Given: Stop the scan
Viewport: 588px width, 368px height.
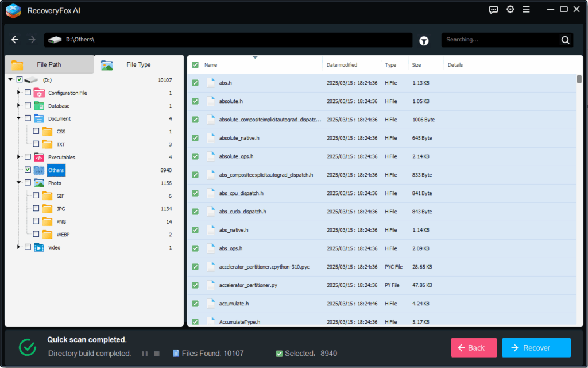Looking at the screenshot, I should coord(157,354).
